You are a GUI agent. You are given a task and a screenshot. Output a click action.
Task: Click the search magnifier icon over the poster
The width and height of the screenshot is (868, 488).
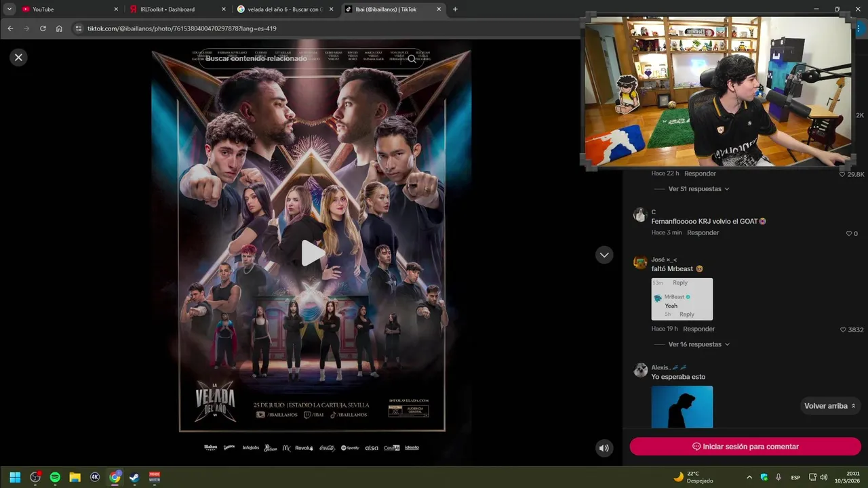click(412, 59)
